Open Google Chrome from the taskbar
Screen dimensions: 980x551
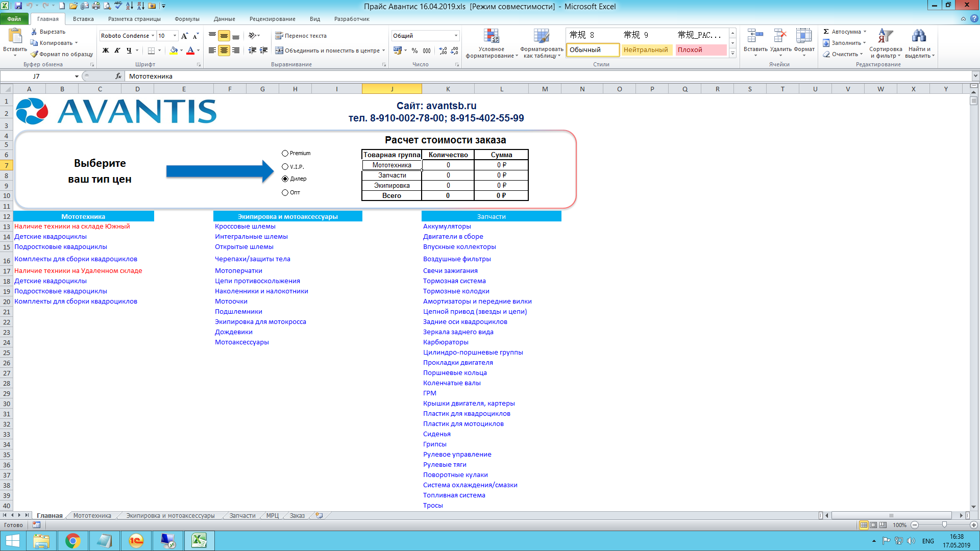[73, 541]
